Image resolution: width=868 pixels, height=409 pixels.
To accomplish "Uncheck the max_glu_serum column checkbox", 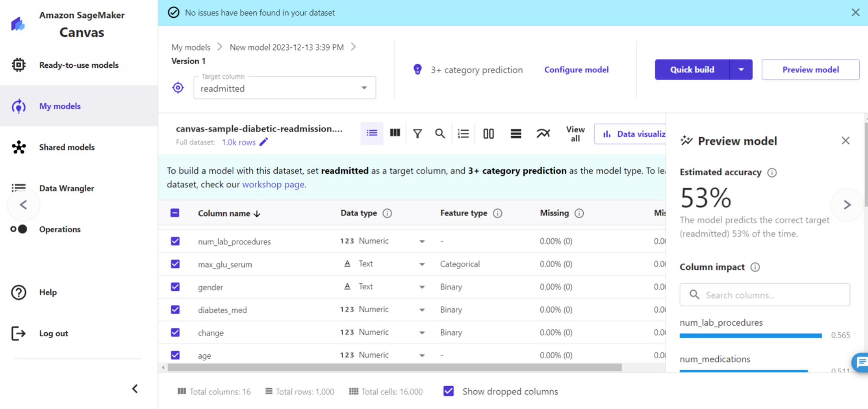I will point(175,264).
